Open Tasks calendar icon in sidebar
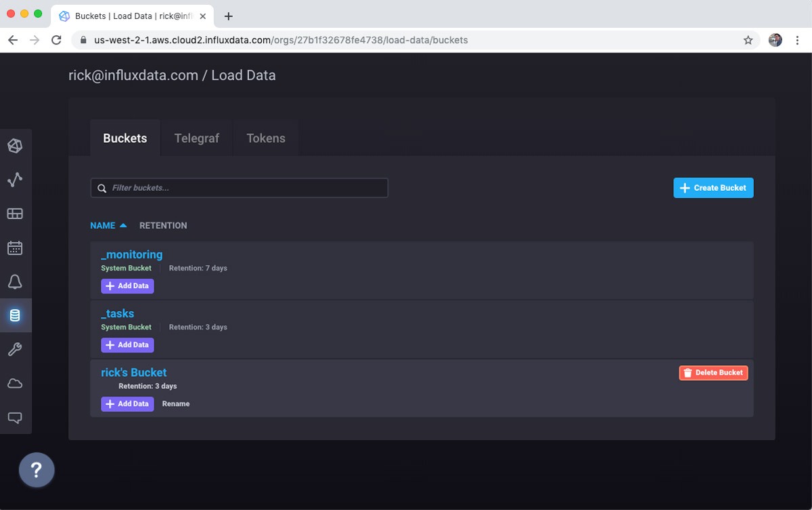Screen dimensions: 812x510 (15, 248)
